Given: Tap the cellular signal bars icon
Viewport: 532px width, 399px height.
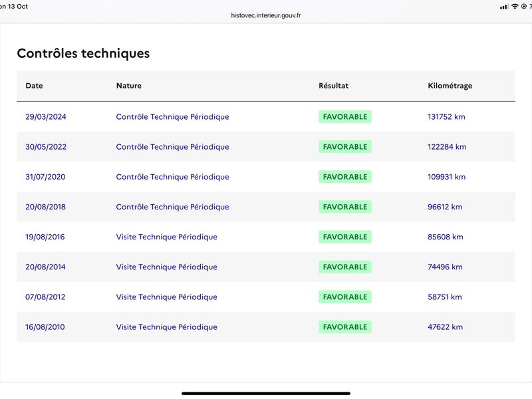Looking at the screenshot, I should tap(504, 6).
